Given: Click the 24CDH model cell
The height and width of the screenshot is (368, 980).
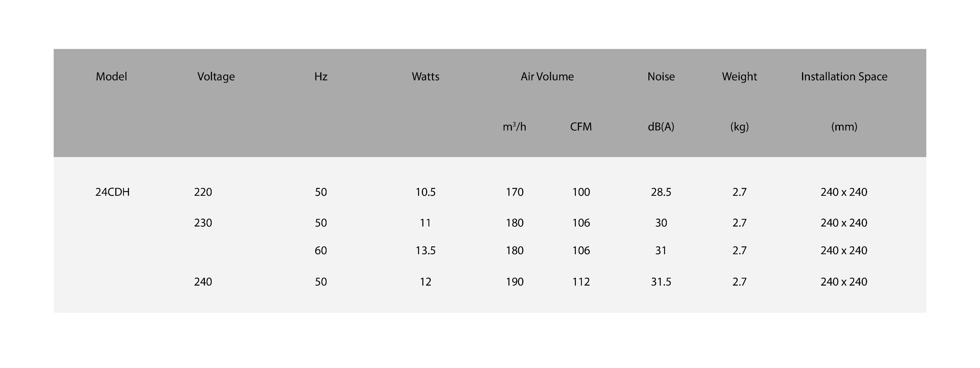Looking at the screenshot, I should tap(113, 192).
